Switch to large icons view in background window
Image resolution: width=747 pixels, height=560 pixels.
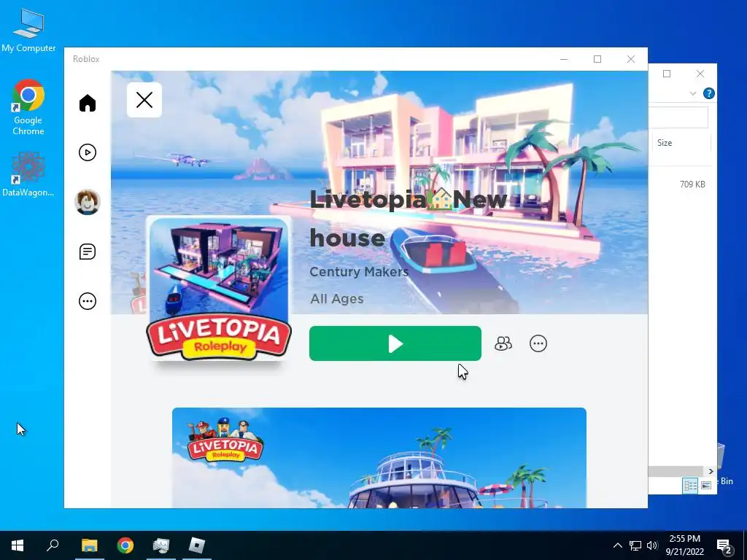[706, 485]
